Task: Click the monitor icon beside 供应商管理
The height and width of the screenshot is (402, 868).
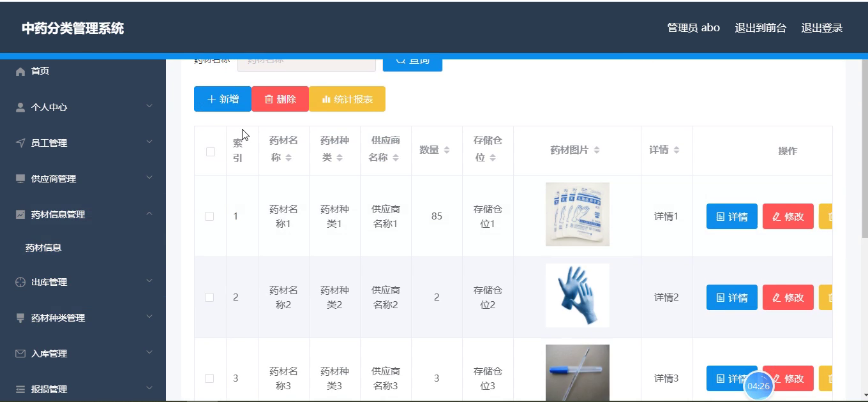Action: coord(20,179)
